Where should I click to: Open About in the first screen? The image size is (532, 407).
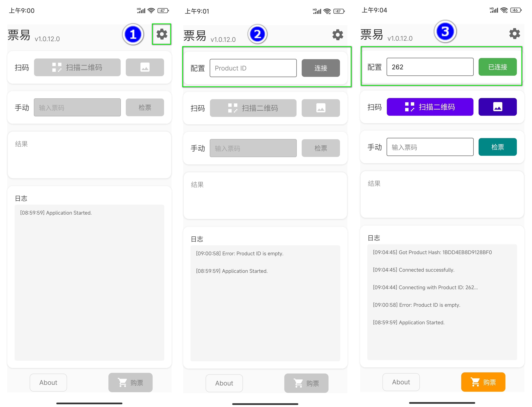coord(48,382)
